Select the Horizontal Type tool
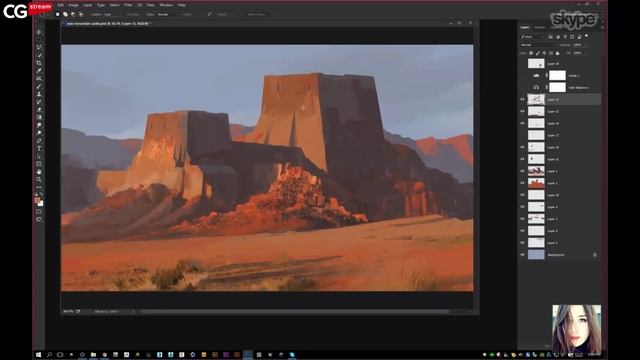The height and width of the screenshot is (360, 640). (39, 148)
